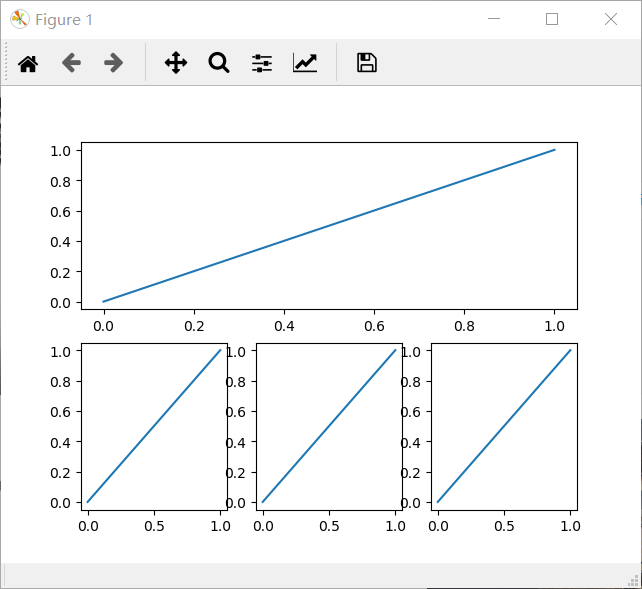Go back to the previous view

tap(71, 63)
